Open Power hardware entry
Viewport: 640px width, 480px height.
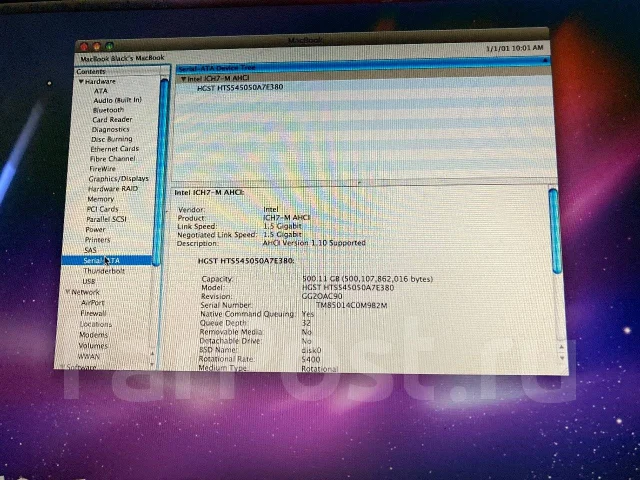click(x=95, y=229)
